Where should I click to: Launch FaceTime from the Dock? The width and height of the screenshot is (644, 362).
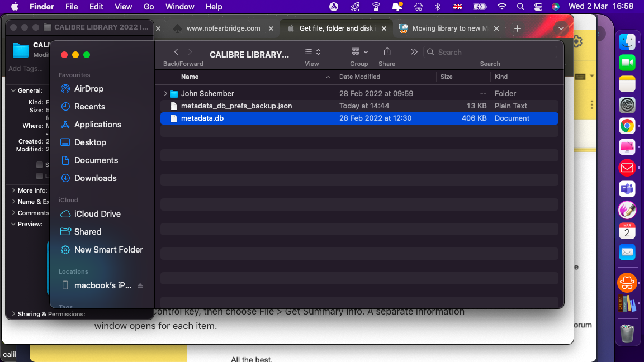tap(627, 63)
